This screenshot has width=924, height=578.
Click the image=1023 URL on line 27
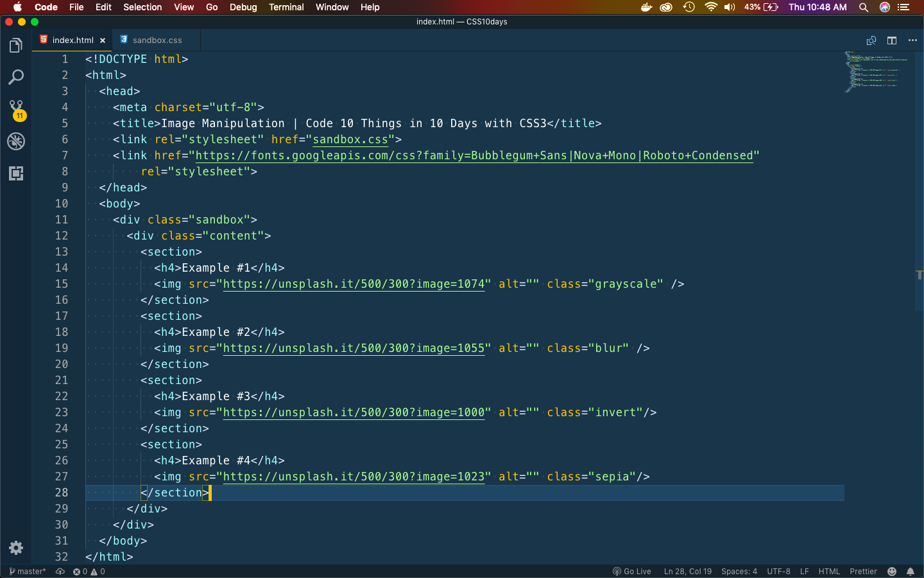pos(354,477)
